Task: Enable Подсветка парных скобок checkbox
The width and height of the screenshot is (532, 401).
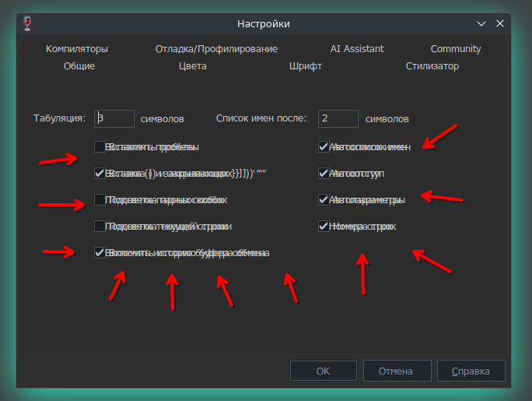Action: [x=100, y=199]
